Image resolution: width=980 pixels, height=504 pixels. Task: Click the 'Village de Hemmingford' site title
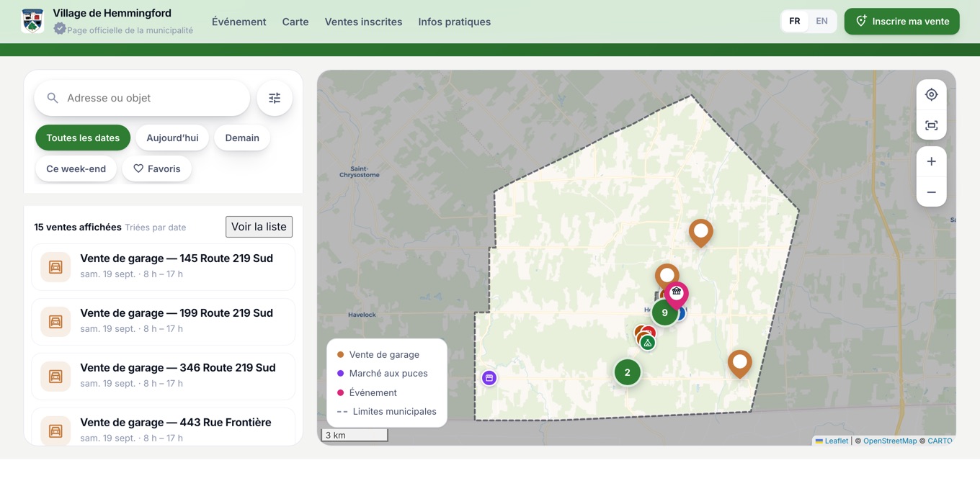click(112, 13)
